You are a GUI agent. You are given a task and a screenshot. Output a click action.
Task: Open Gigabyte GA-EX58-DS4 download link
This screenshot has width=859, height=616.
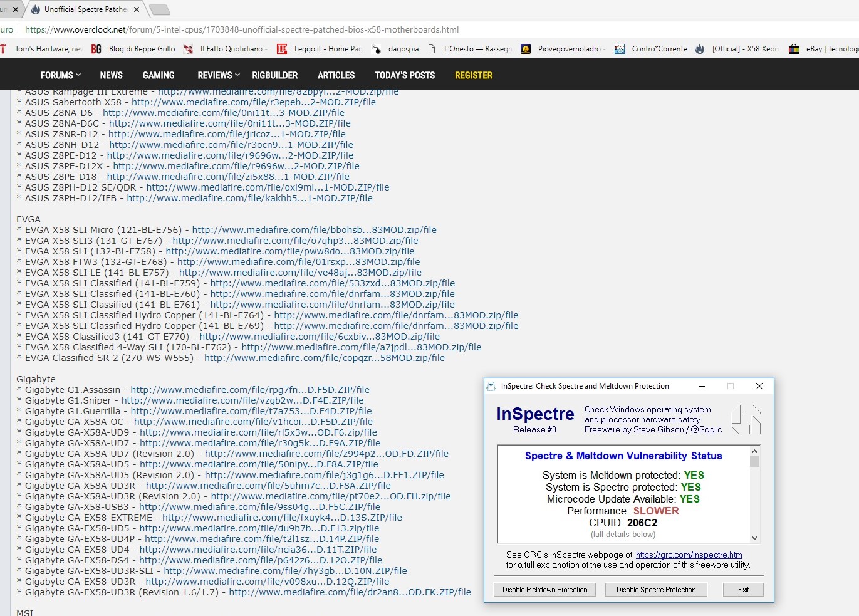pyautogui.click(x=261, y=560)
